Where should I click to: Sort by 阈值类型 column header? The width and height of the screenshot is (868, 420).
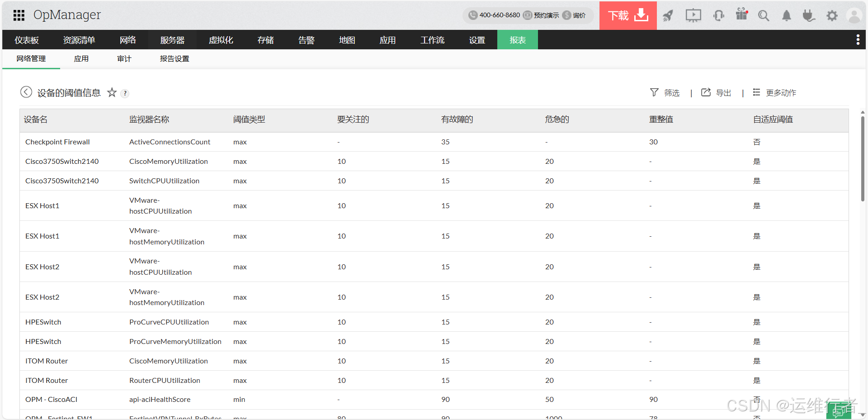(249, 119)
